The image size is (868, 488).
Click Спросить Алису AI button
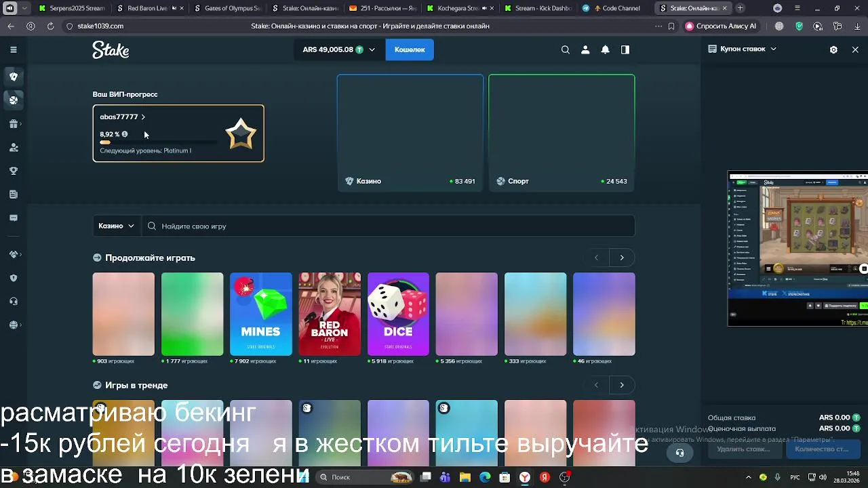(721, 26)
